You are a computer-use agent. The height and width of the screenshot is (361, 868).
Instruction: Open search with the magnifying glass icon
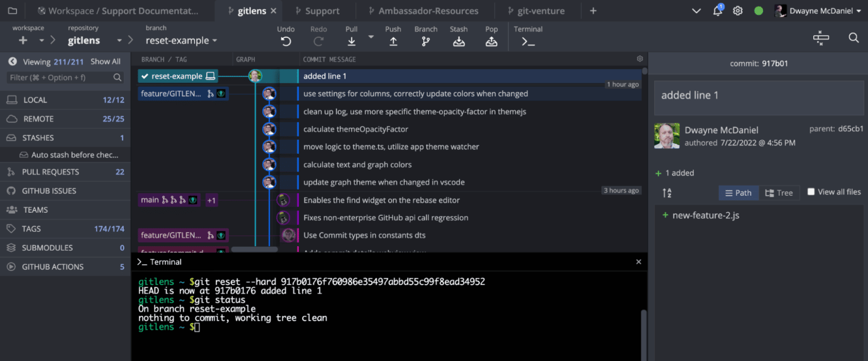click(853, 38)
